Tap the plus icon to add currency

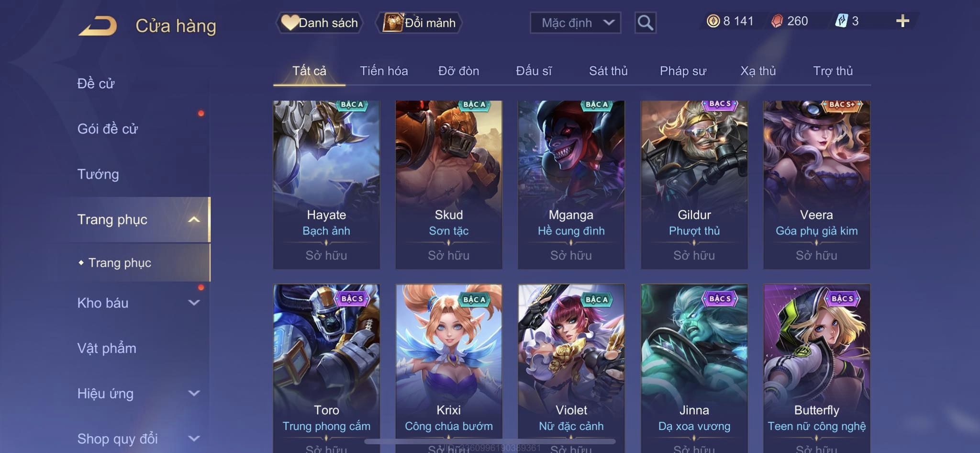pos(902,21)
